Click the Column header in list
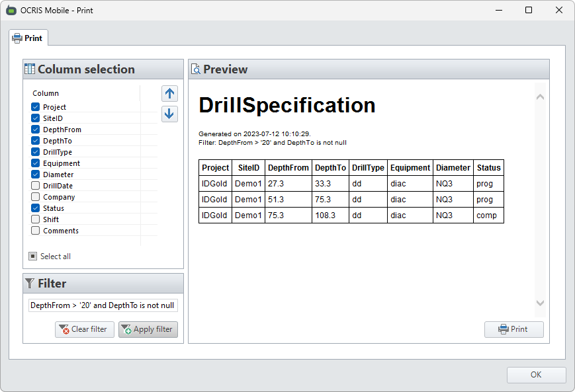The image size is (575, 392). pos(46,93)
